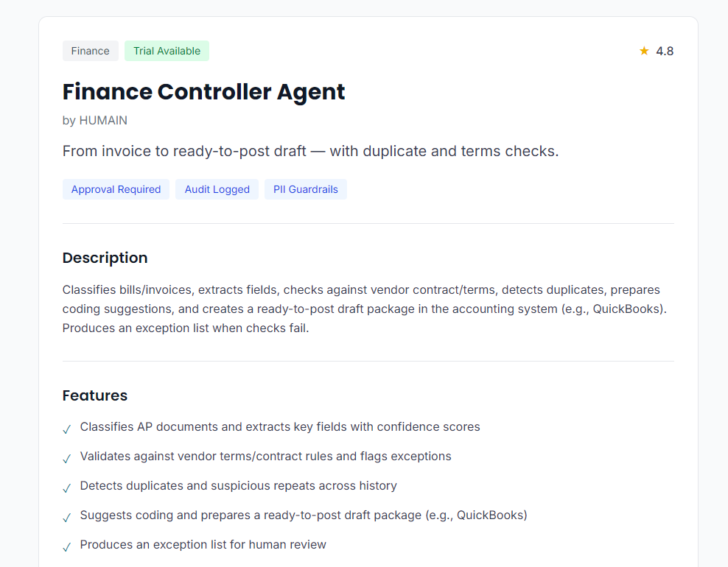This screenshot has height=567, width=728.
Task: Click the Features section heading
Action: point(95,395)
